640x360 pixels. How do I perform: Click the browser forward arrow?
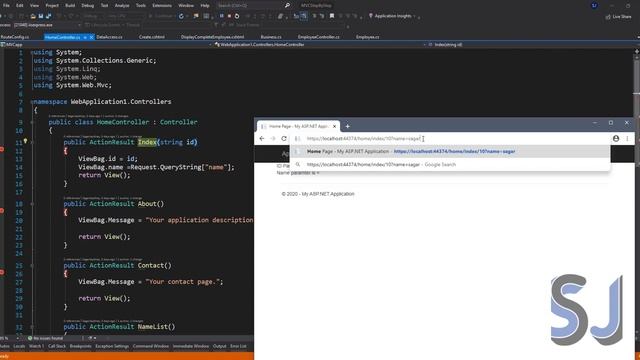pos(273,138)
